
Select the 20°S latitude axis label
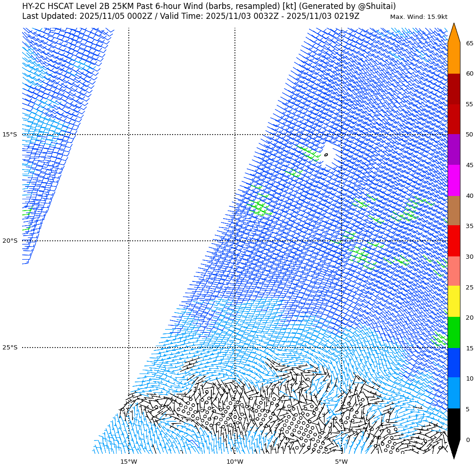click(9, 241)
